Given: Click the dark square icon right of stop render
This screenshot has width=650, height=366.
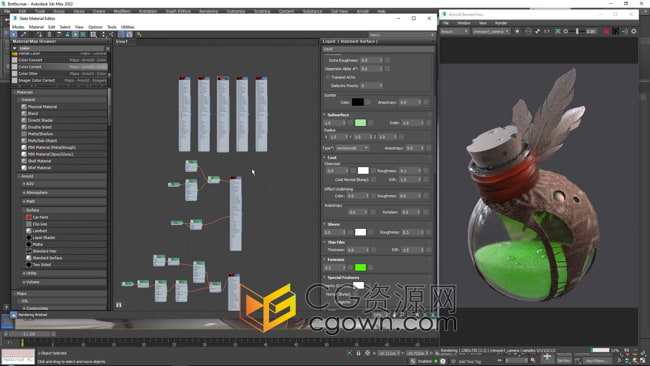Looking at the screenshot, I should [x=616, y=31].
